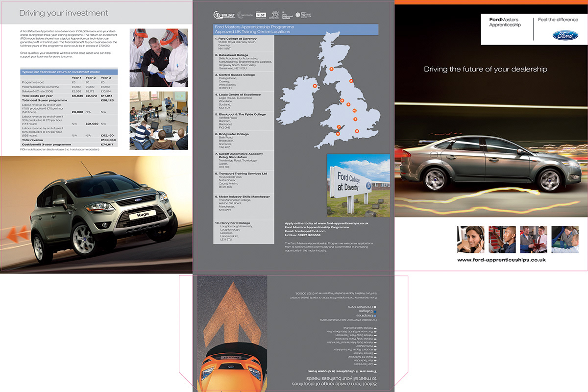
Task: Select map marker 9 for Manchester
Action: (348, 104)
